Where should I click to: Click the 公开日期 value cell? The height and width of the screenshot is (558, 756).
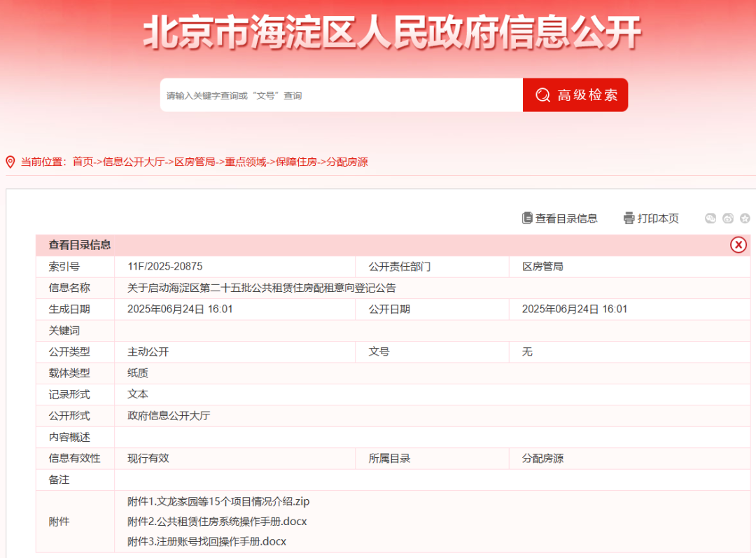[629, 309]
